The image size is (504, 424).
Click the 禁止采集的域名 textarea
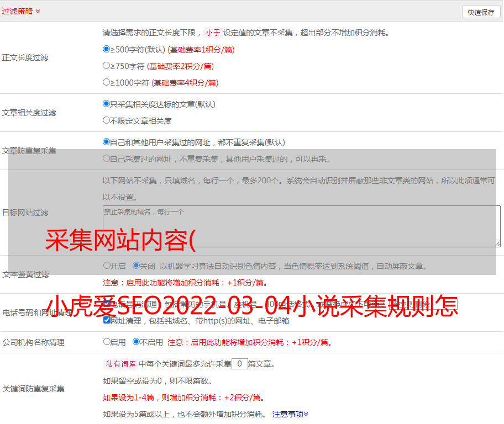click(302, 226)
